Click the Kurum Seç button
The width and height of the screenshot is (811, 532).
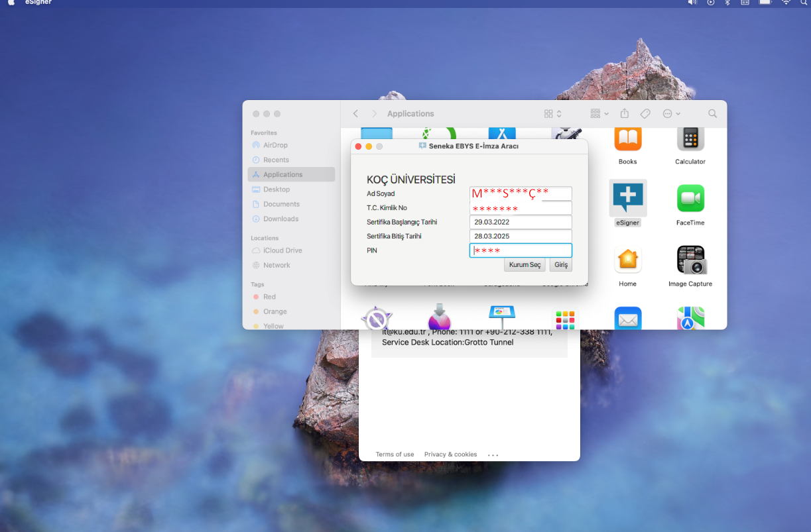[x=524, y=264]
